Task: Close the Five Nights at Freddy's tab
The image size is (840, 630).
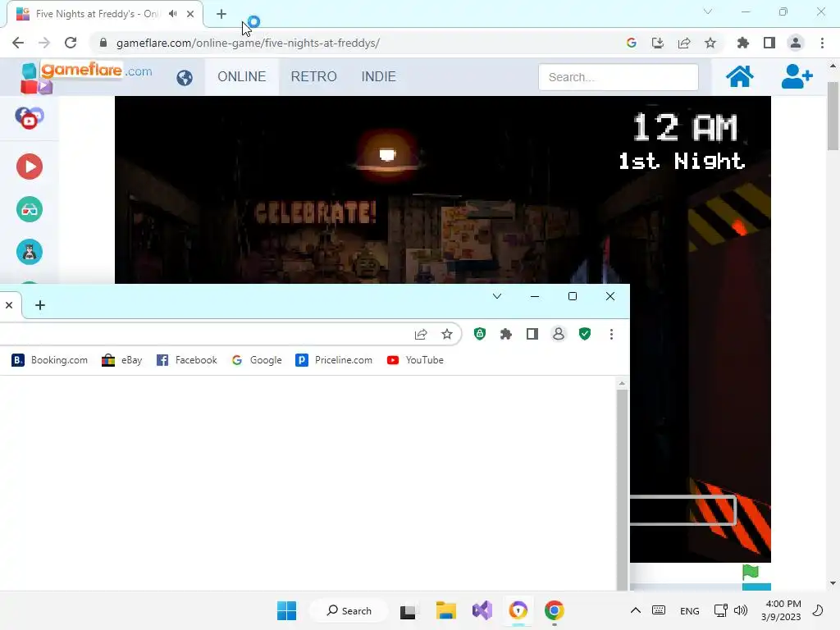Action: click(x=190, y=14)
